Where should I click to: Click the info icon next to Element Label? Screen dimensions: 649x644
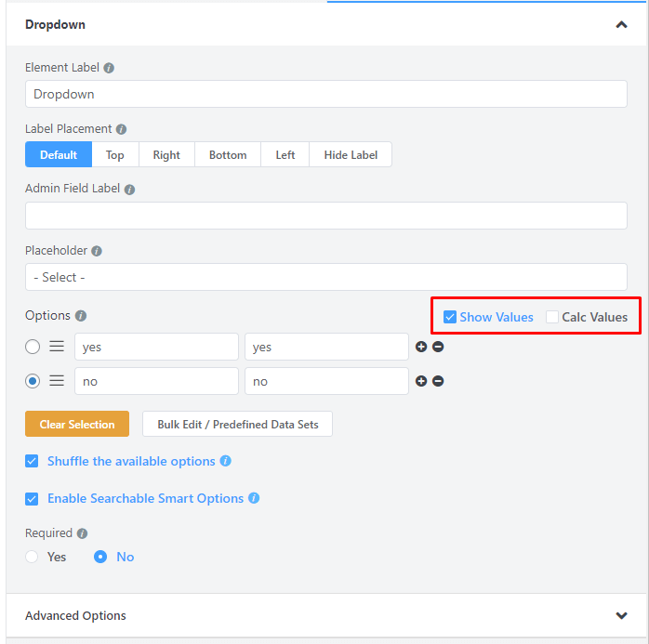click(109, 68)
